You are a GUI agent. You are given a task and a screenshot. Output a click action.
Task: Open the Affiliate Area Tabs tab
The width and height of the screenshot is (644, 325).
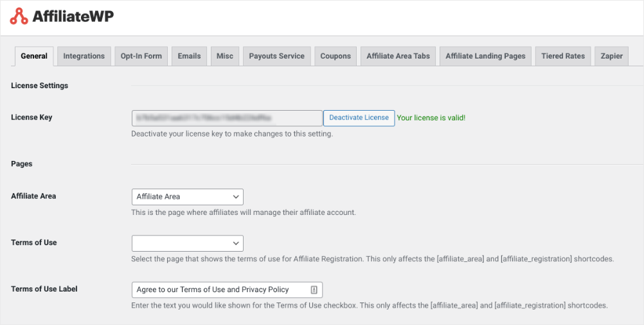[x=398, y=57]
